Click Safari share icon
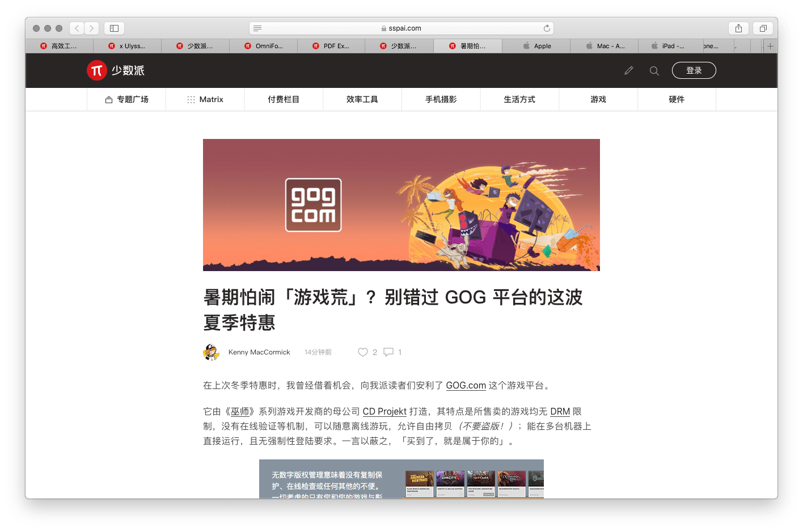Image resolution: width=803 pixels, height=532 pixels. [738, 28]
